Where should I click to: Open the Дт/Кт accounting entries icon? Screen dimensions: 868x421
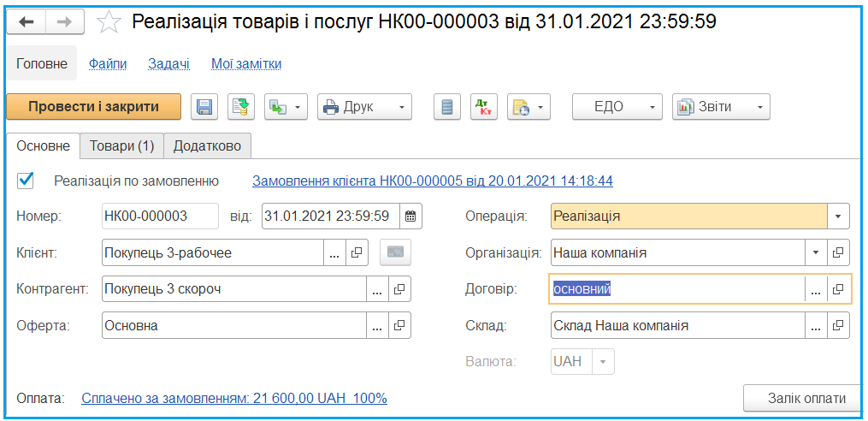pyautogui.click(x=483, y=107)
